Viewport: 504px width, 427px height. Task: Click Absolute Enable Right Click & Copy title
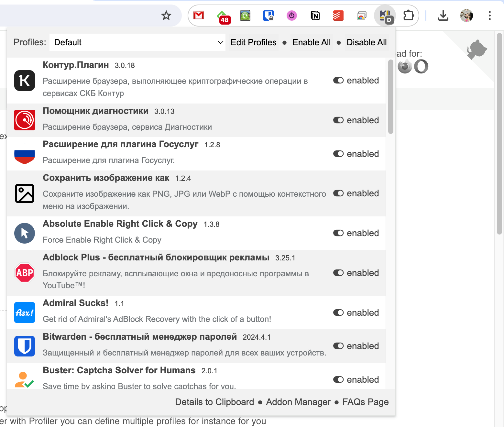click(x=120, y=224)
